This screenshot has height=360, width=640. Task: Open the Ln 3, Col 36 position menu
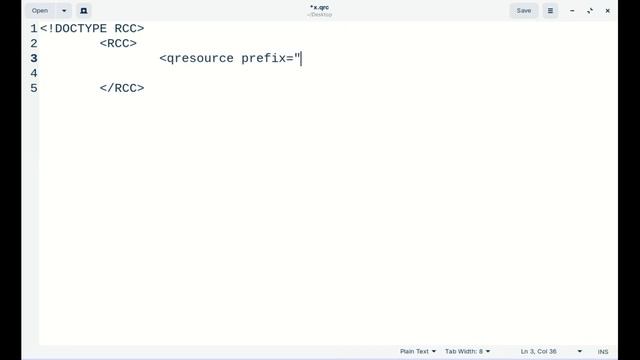click(551, 351)
